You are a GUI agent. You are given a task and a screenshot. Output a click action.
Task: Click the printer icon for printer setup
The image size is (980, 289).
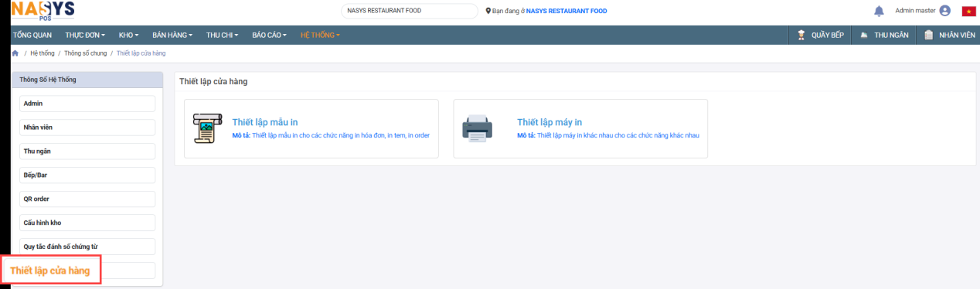pos(477,128)
